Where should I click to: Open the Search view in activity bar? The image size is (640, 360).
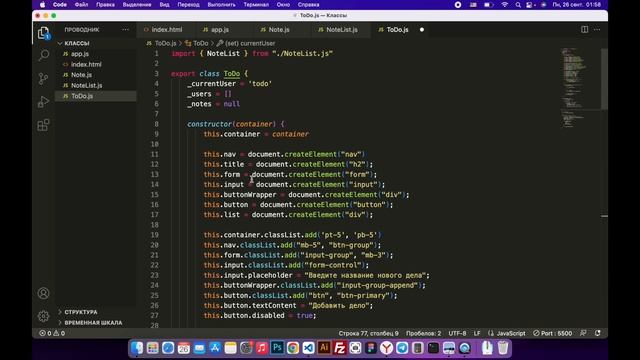43,55
